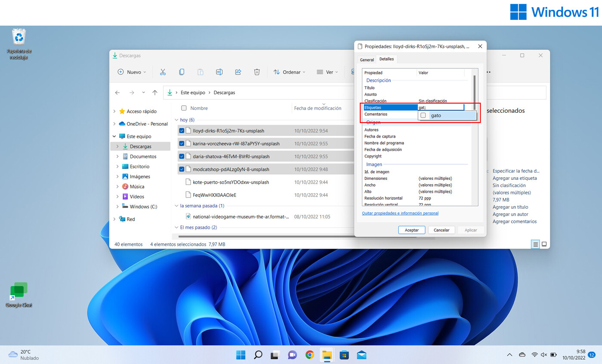The width and height of the screenshot is (602, 364).
Task: Toggle the select-all checkbox beside Nombre
Action: 184,108
